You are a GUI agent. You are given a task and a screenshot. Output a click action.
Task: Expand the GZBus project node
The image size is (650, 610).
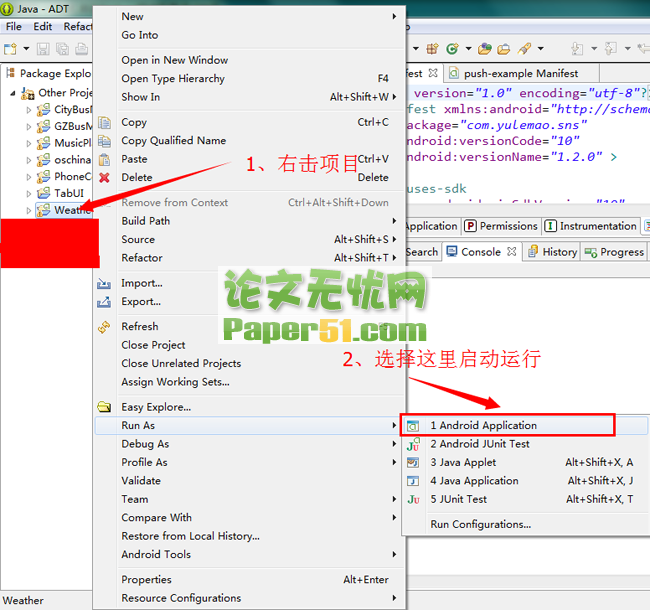[29, 127]
